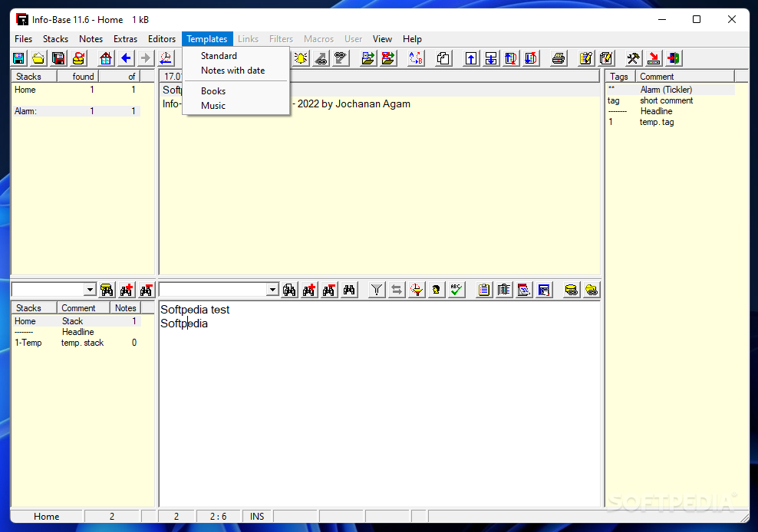Viewport: 758px width, 532px height.
Task: Click the Tags column header
Action: point(620,77)
